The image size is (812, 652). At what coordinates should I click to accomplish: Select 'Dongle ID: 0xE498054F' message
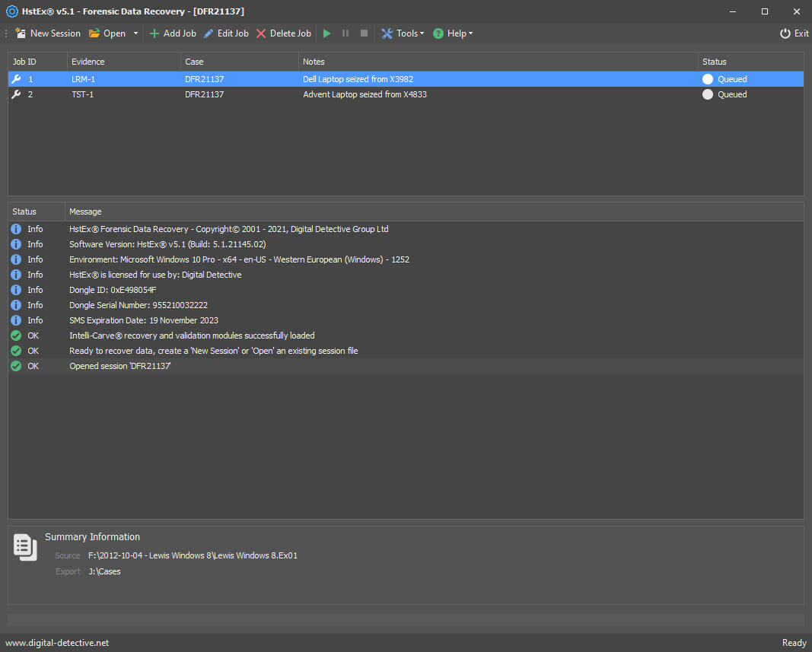(113, 290)
